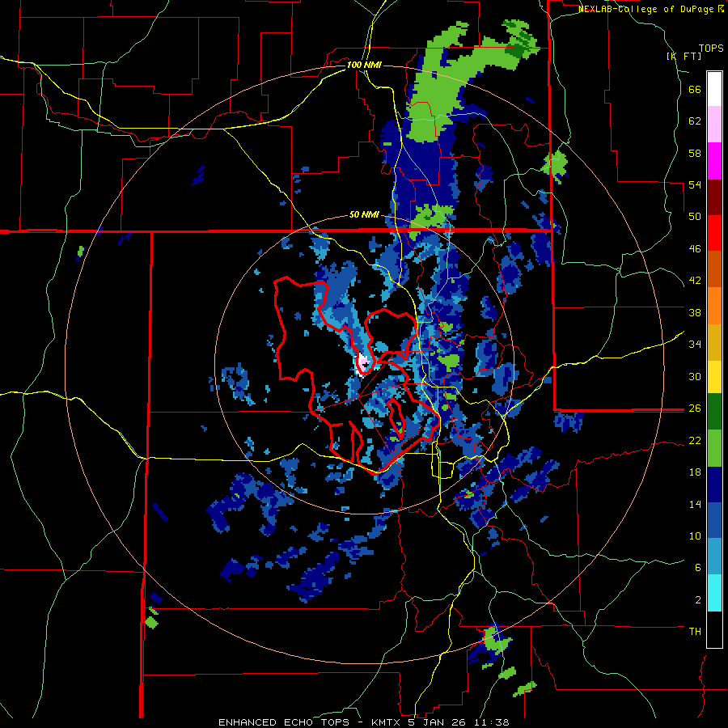The image size is (728, 728).
Task: Pick the navy legend swatch near 18
Action: [x=714, y=485]
